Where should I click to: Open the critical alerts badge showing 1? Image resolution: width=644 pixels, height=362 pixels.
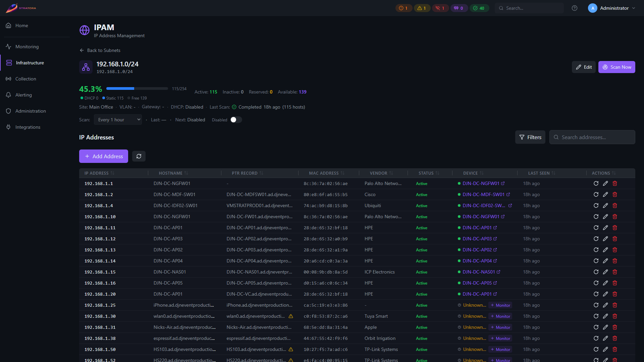coord(404,8)
